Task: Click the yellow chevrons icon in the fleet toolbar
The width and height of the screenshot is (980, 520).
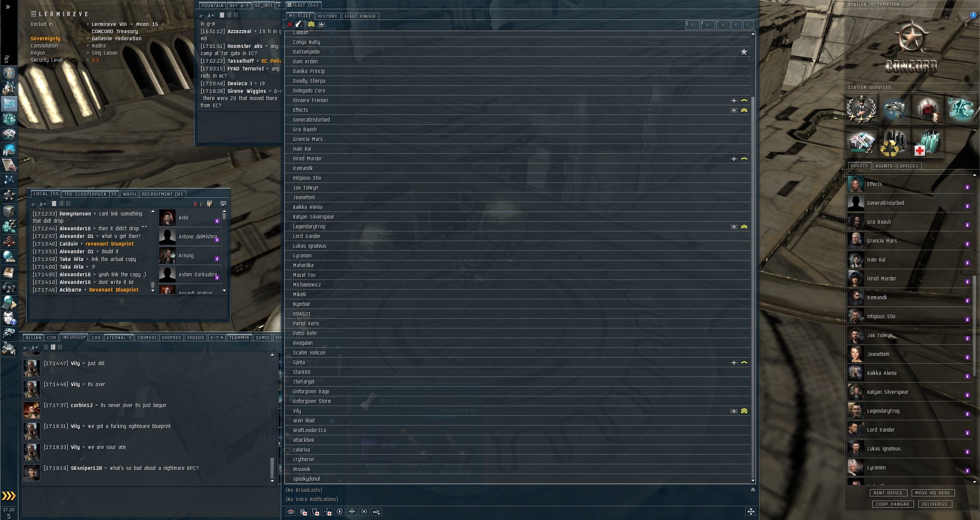Action: click(x=311, y=24)
